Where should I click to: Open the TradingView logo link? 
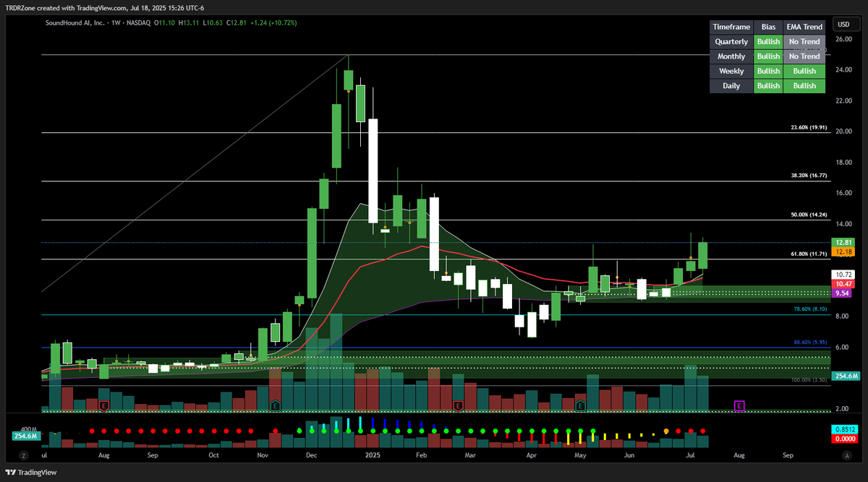point(30,472)
